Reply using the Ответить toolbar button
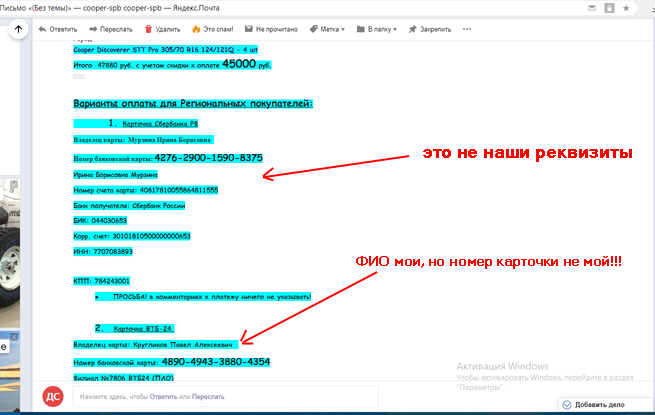 [x=58, y=29]
